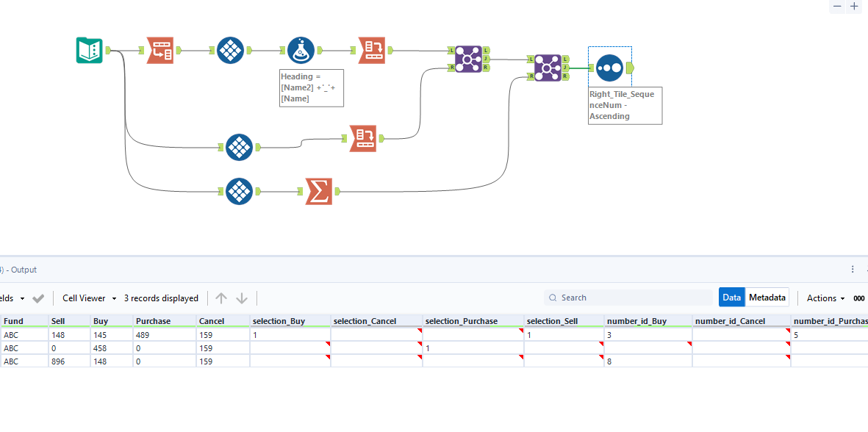
Task: Open the results panel three-dot options menu
Action: point(853,270)
